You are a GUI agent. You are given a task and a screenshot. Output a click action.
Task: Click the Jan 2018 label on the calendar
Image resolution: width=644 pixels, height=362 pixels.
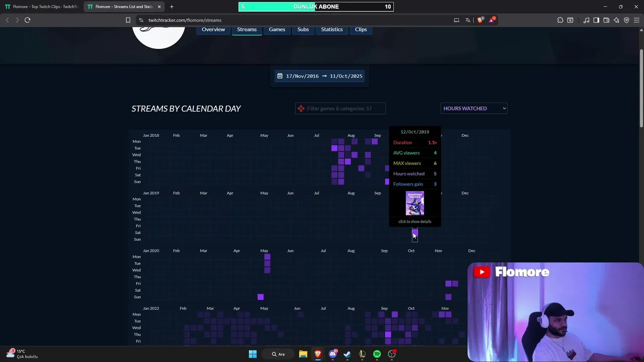pyautogui.click(x=151, y=135)
